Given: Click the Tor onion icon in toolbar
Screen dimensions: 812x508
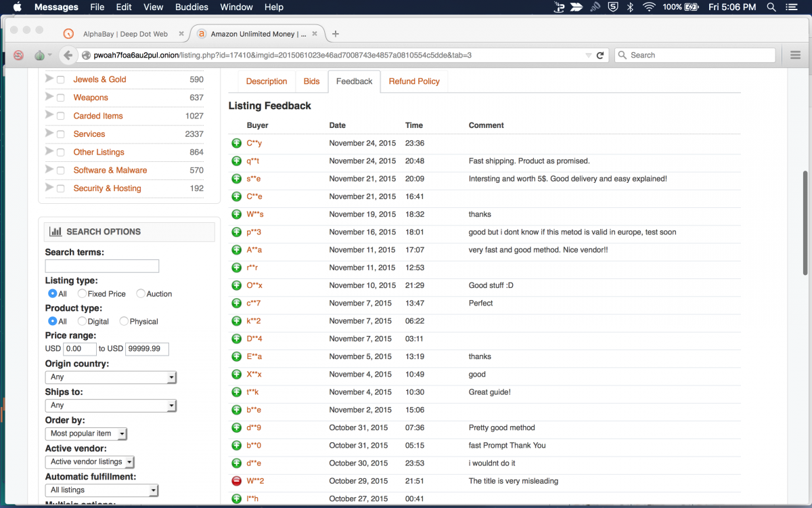Looking at the screenshot, I should pyautogui.click(x=40, y=56).
